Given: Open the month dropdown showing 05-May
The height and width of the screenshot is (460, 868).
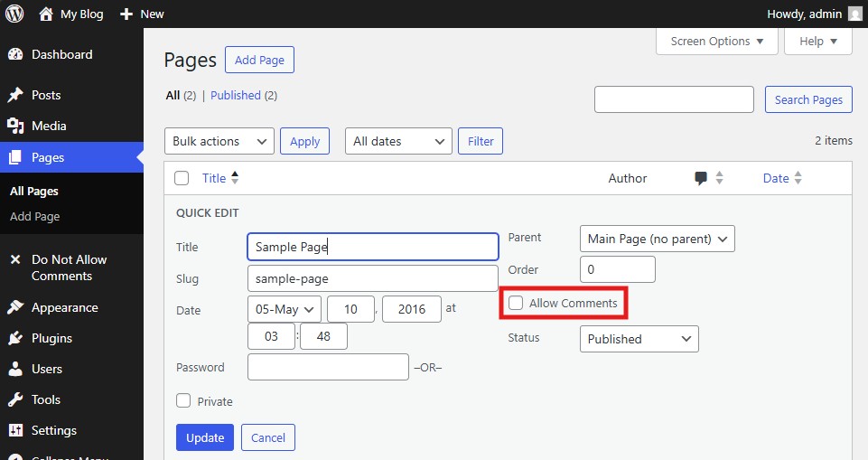Looking at the screenshot, I should (x=285, y=309).
